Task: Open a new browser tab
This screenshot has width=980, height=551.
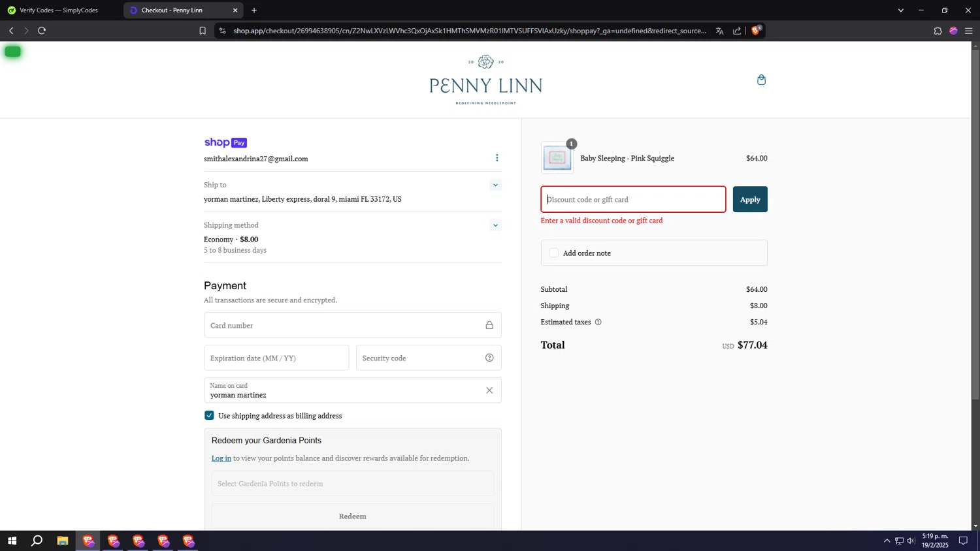Action: pos(254,10)
